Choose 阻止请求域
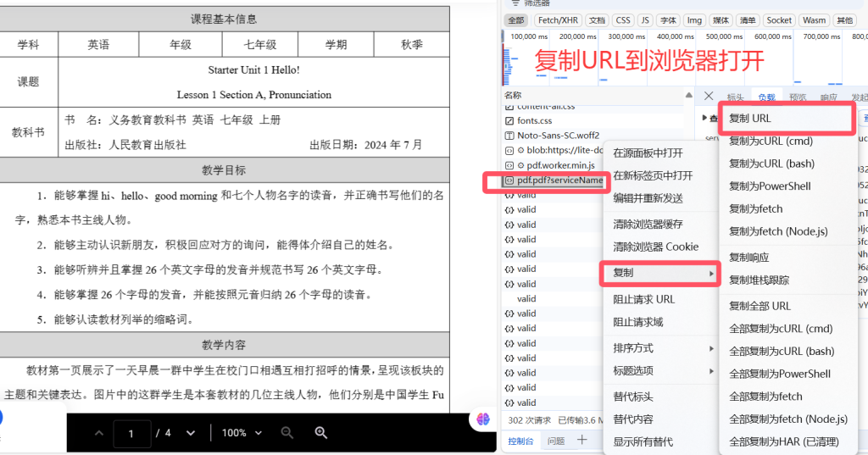The height and width of the screenshot is (455, 868). tap(661, 322)
